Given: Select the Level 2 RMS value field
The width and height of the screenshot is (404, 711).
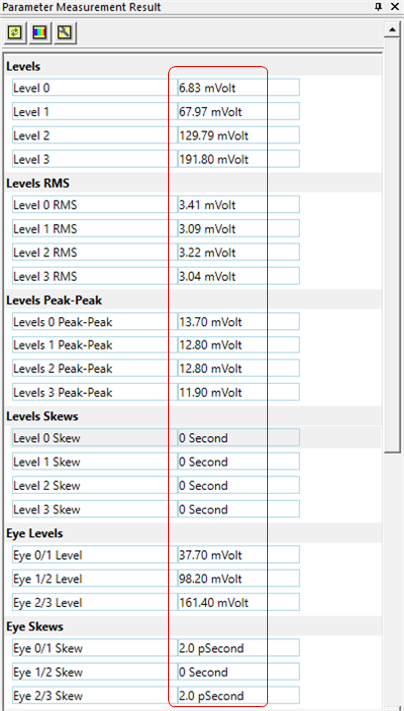Looking at the screenshot, I should [239, 253].
